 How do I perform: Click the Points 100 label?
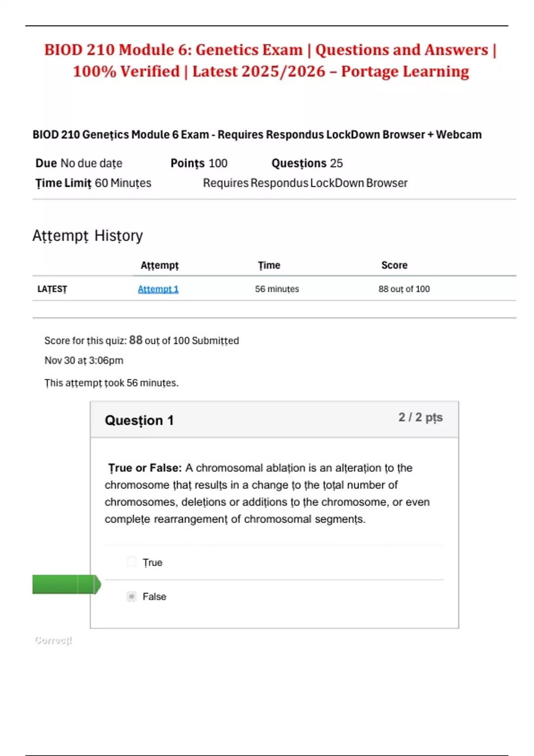[x=199, y=163]
